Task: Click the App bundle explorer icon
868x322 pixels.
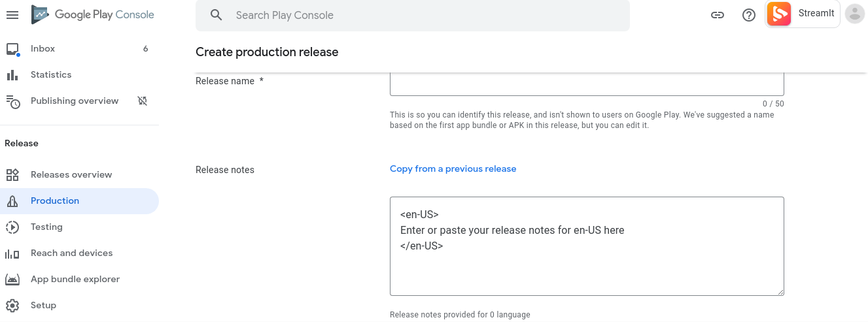Action: (12, 279)
